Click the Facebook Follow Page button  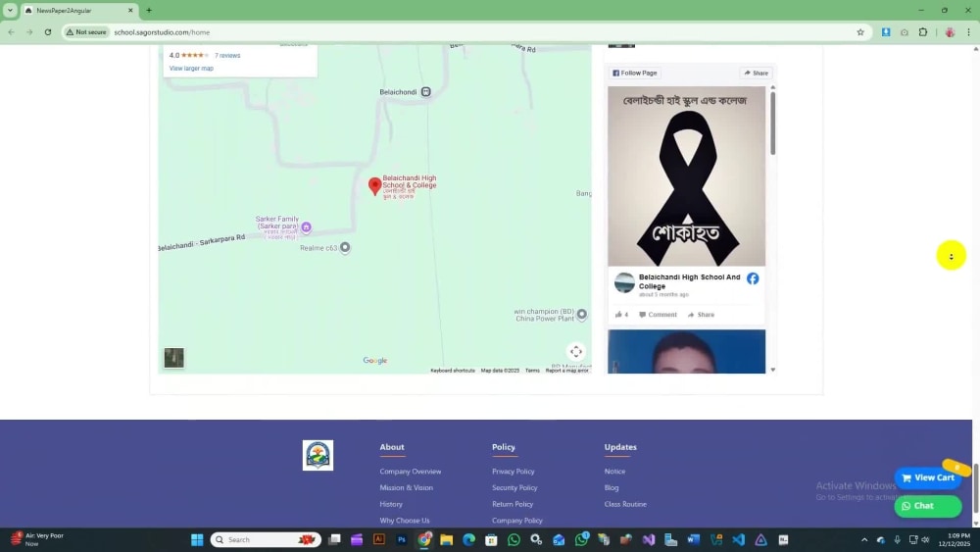coord(634,74)
